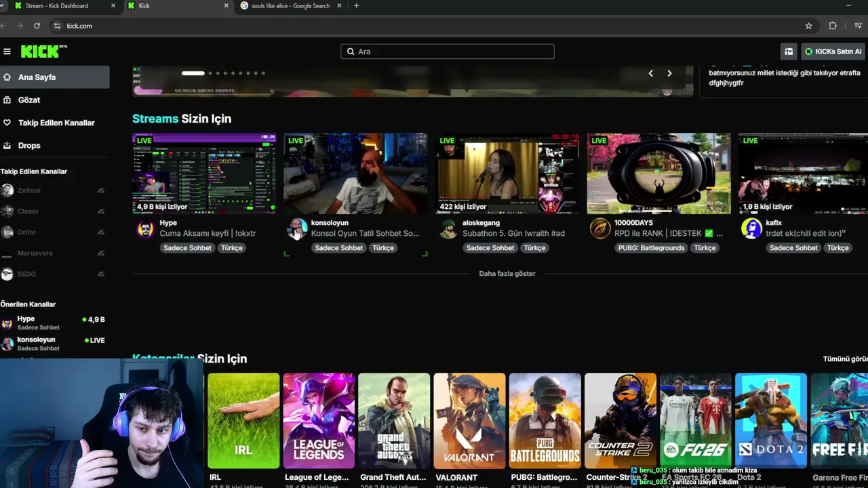Reload the kick.com page
The image size is (868, 488).
coord(37,26)
